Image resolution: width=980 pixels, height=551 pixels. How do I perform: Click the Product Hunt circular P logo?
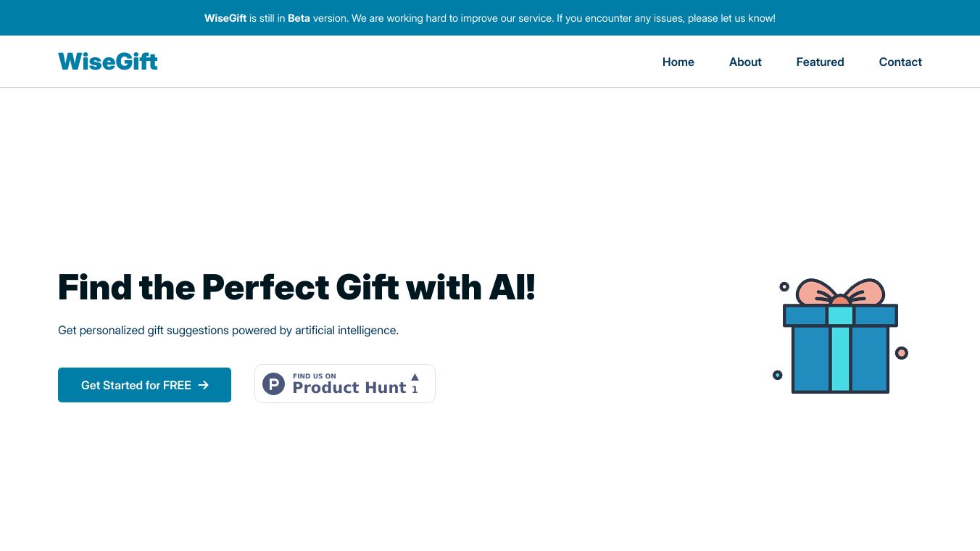pos(273,384)
